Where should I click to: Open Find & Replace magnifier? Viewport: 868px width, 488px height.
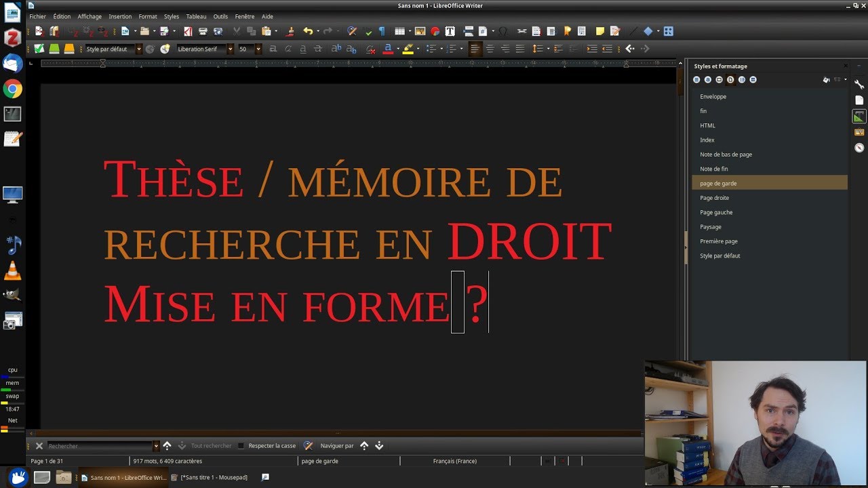(x=351, y=31)
